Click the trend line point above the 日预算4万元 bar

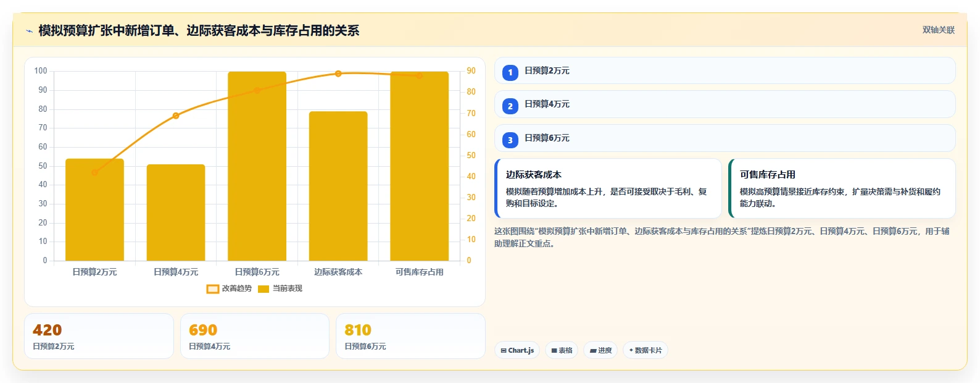click(x=176, y=116)
